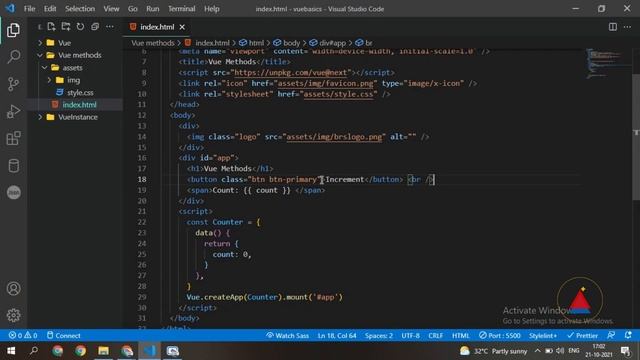The width and height of the screenshot is (640, 360).
Task: Open the notifications bell in status bar
Action: coord(628,336)
